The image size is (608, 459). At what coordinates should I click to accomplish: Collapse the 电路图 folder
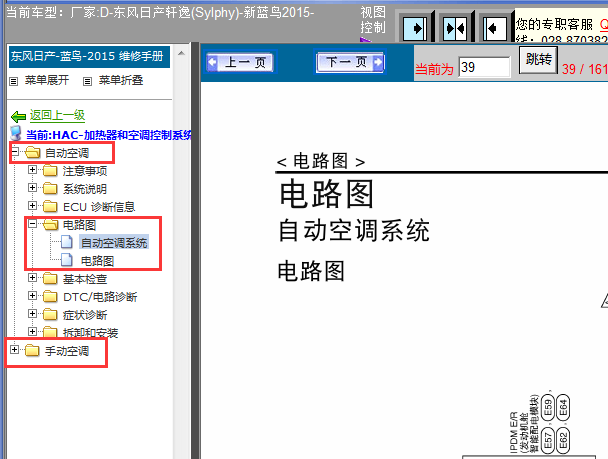(33, 224)
